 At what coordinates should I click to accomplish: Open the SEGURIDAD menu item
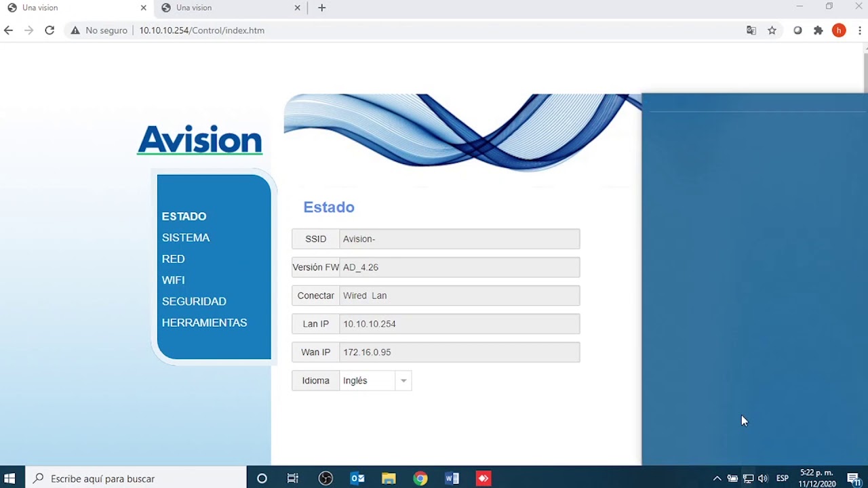tap(194, 302)
